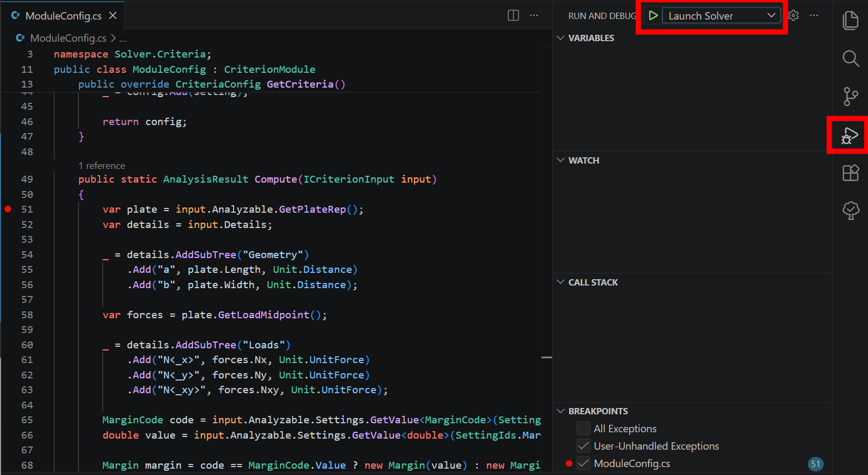Click on GetLoadMidpoint call on line 58
Viewport: 868px width, 475px height.
pos(264,315)
